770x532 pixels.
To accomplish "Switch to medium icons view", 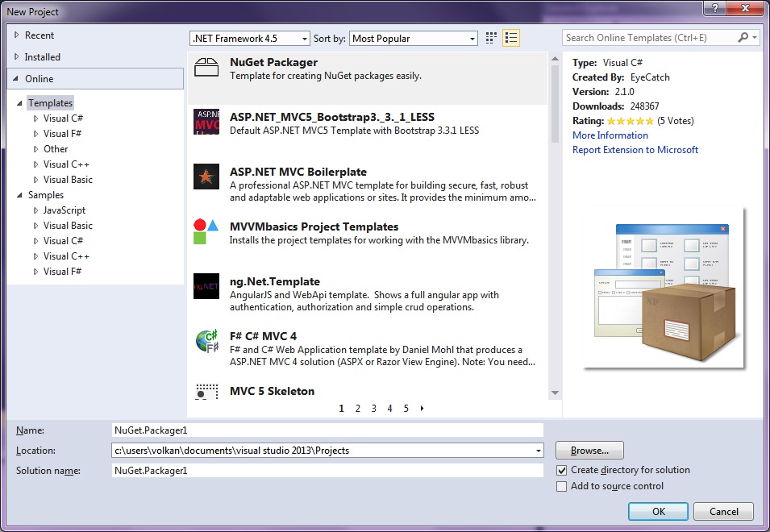I will pos(491,38).
